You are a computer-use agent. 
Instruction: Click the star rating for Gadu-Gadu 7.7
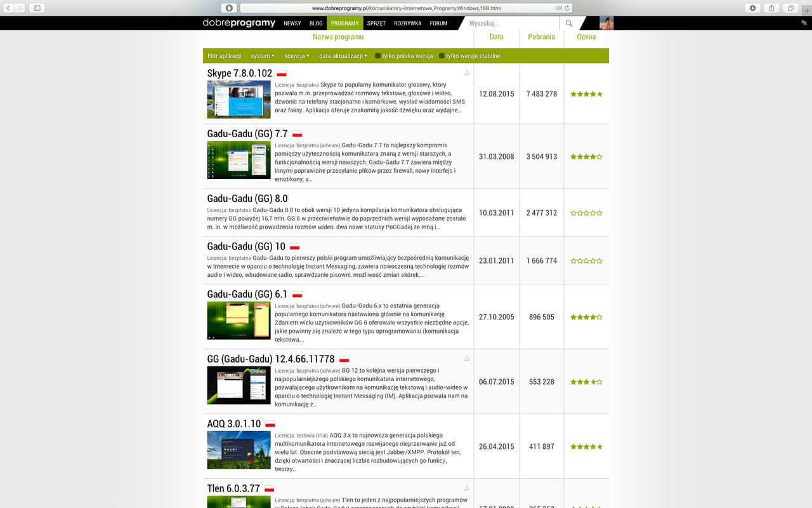point(586,157)
